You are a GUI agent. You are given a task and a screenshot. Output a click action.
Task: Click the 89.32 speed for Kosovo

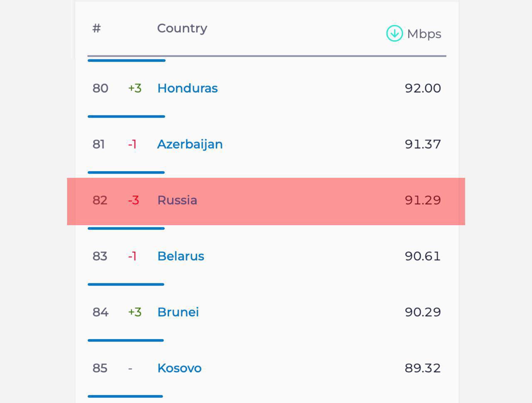[422, 368]
